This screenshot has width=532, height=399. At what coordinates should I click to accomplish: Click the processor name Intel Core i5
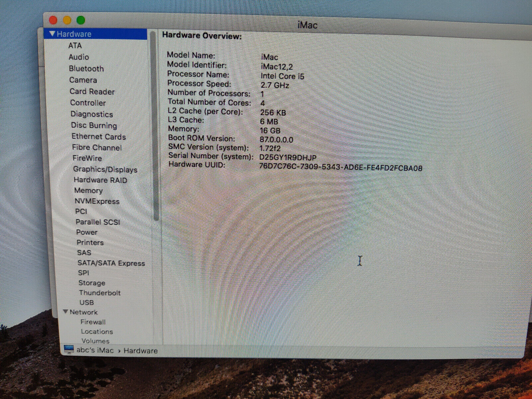click(282, 76)
